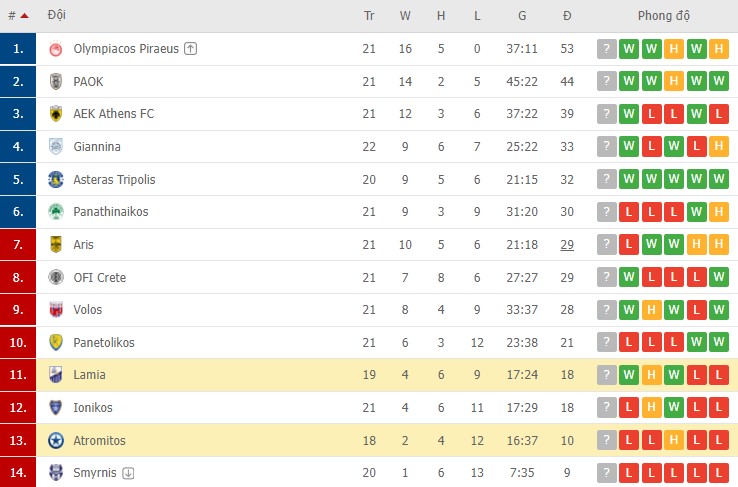The width and height of the screenshot is (738, 487).
Task: Sort standings by the W wins column
Action: [x=405, y=16]
